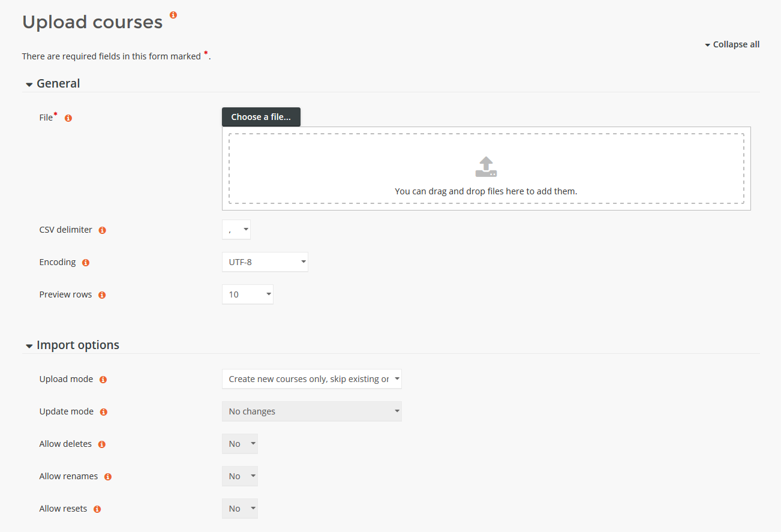Open the Upload mode dropdown
This screenshot has width=781, height=532.
(311, 379)
